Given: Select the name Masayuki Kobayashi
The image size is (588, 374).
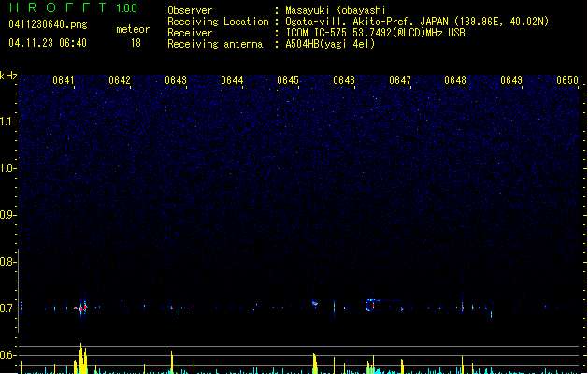Looking at the screenshot, I should 336,10.
